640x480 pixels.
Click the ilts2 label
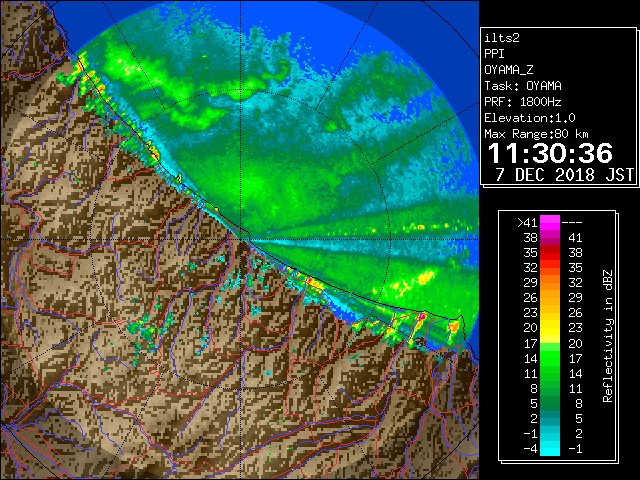[x=502, y=38]
